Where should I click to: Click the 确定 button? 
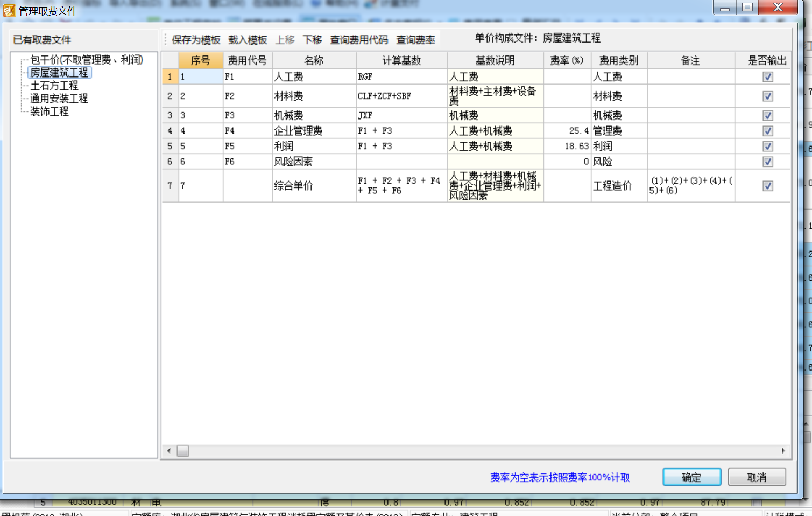click(x=691, y=477)
